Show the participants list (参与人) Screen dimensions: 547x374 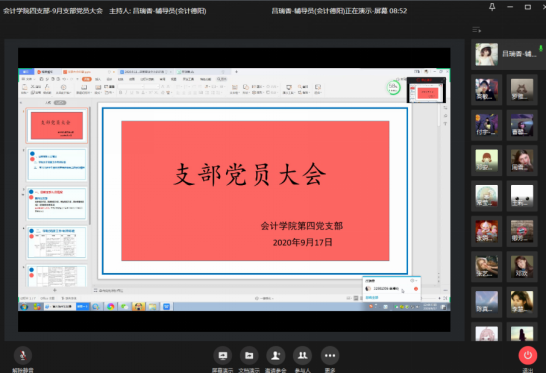[x=302, y=356]
